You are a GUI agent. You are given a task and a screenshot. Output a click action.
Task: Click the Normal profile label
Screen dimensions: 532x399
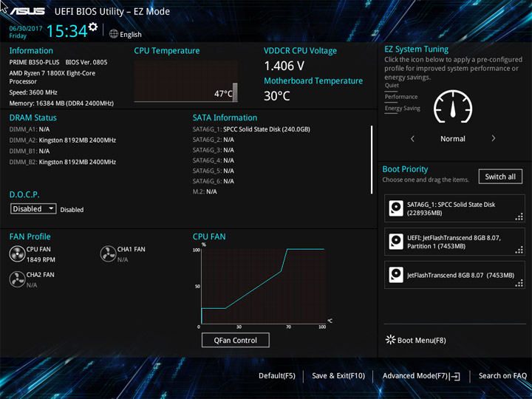(x=453, y=139)
